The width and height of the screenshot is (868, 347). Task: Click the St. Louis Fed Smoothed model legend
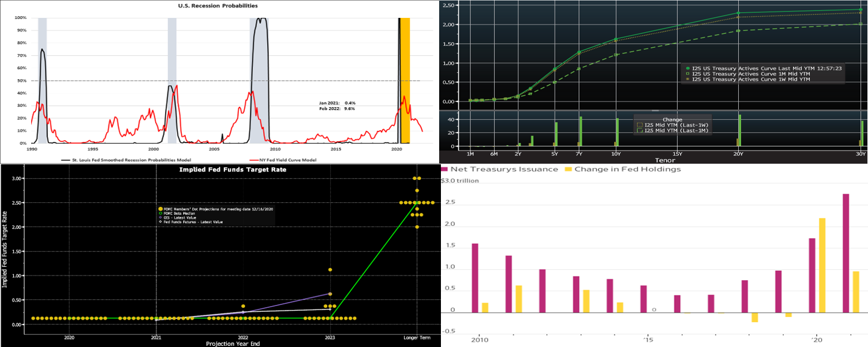(x=126, y=159)
